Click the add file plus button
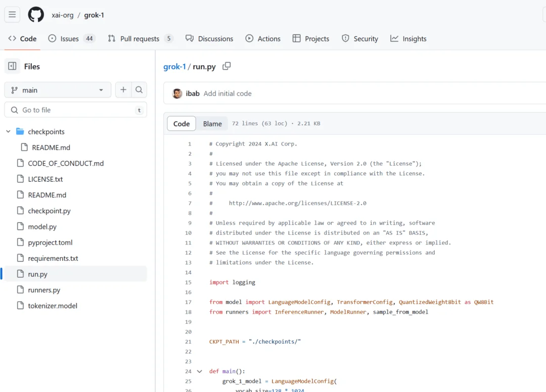The image size is (546, 392). (123, 90)
